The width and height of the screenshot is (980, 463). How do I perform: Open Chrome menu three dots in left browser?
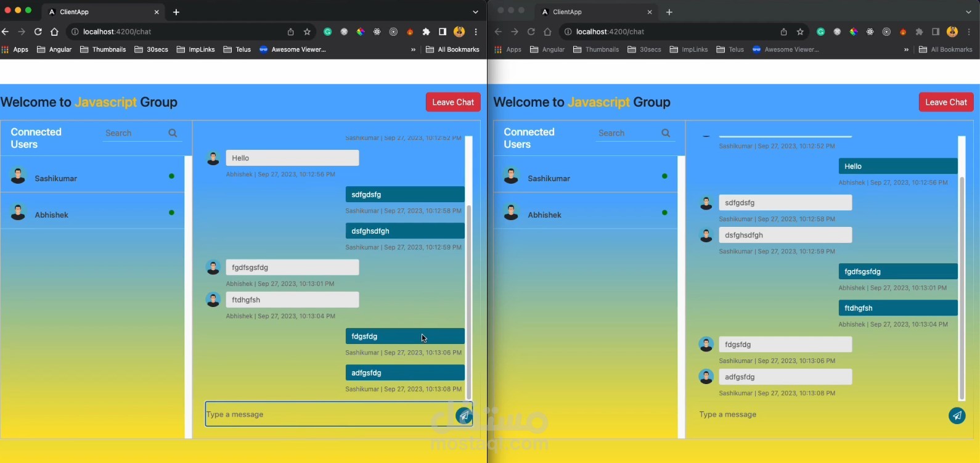(476, 31)
